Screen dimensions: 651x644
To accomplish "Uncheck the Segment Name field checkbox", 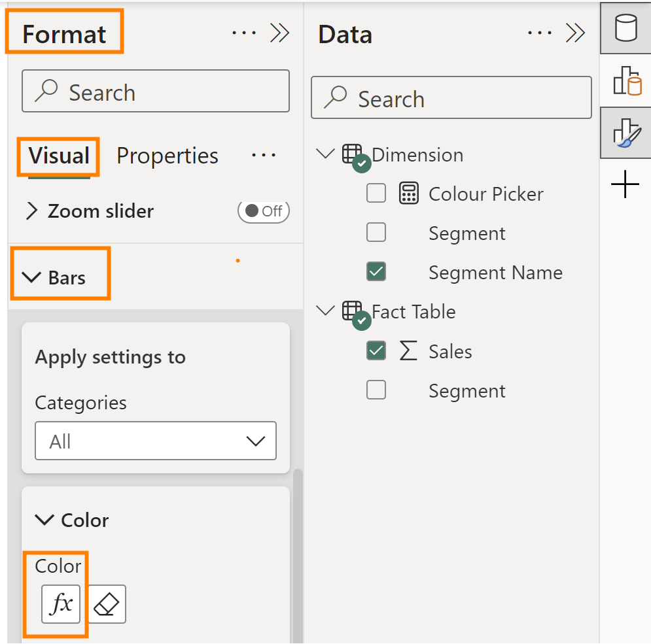I will (376, 272).
